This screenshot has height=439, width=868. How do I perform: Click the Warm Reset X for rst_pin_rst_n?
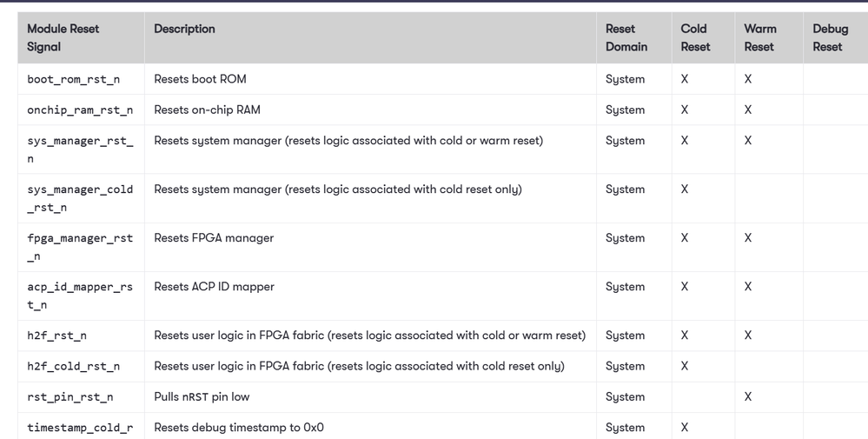748,397
